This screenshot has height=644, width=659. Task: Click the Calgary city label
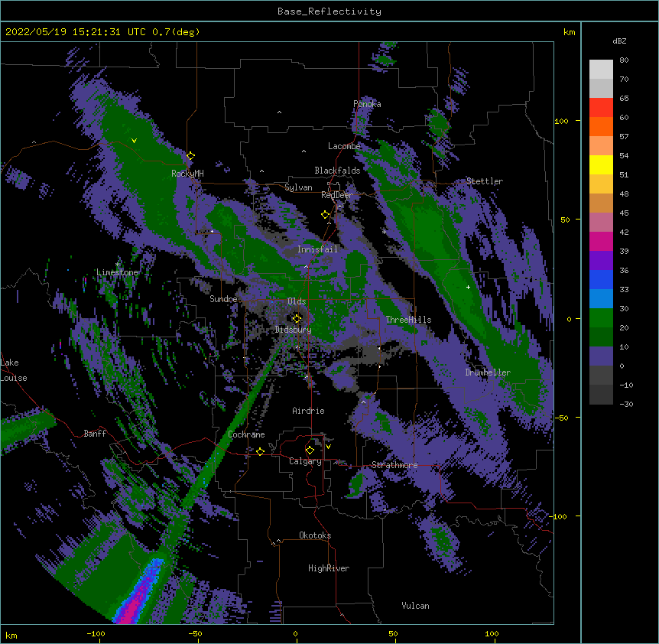coord(305,461)
